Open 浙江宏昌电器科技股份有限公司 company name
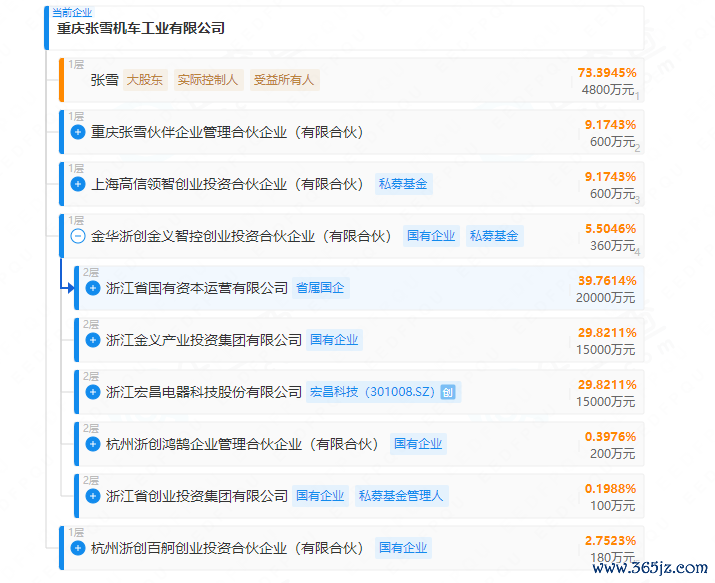715x583 pixels. point(204,392)
